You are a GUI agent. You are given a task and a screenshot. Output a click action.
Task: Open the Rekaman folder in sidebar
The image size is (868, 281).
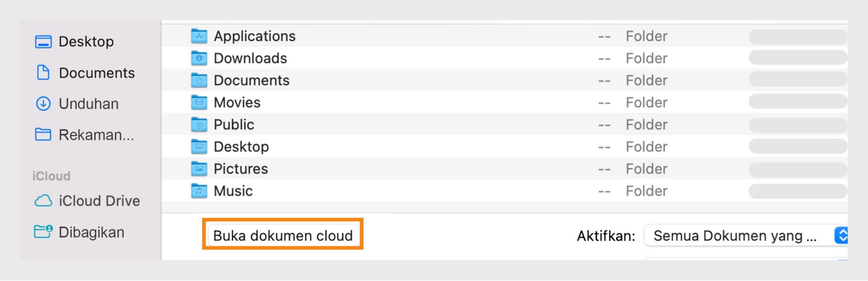point(42,134)
